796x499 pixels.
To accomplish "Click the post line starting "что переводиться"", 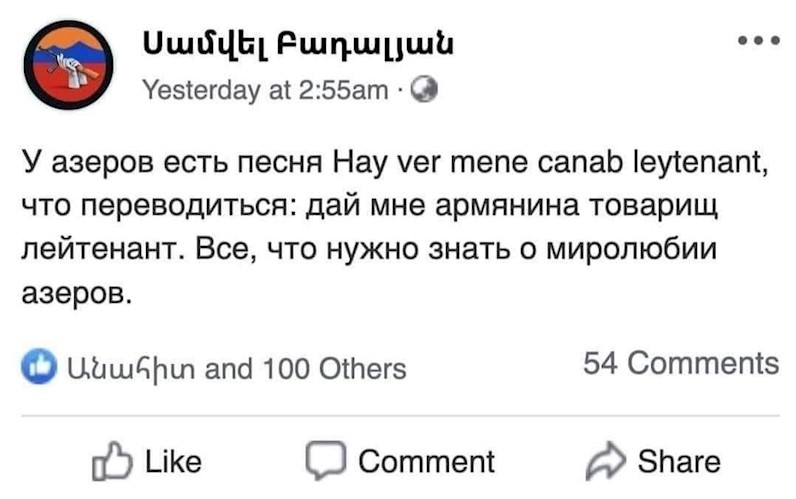I will click(370, 207).
